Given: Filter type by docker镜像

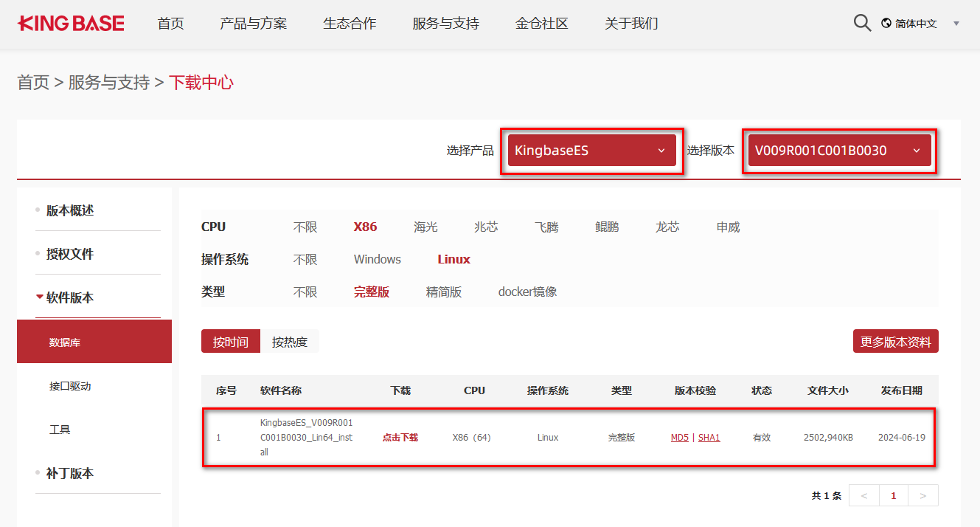Looking at the screenshot, I should coord(528,292).
